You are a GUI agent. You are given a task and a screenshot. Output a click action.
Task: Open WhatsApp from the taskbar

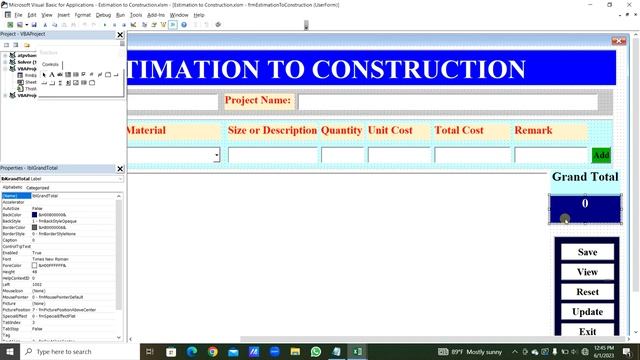[x=316, y=351]
